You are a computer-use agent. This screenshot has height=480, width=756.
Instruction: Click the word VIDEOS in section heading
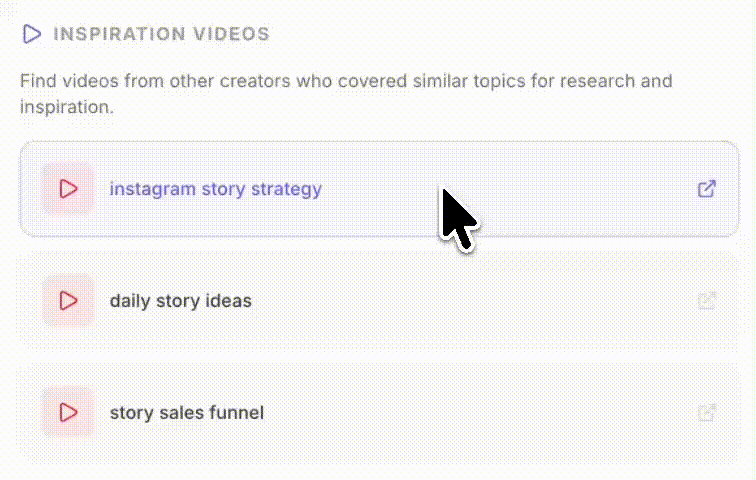[x=231, y=34]
